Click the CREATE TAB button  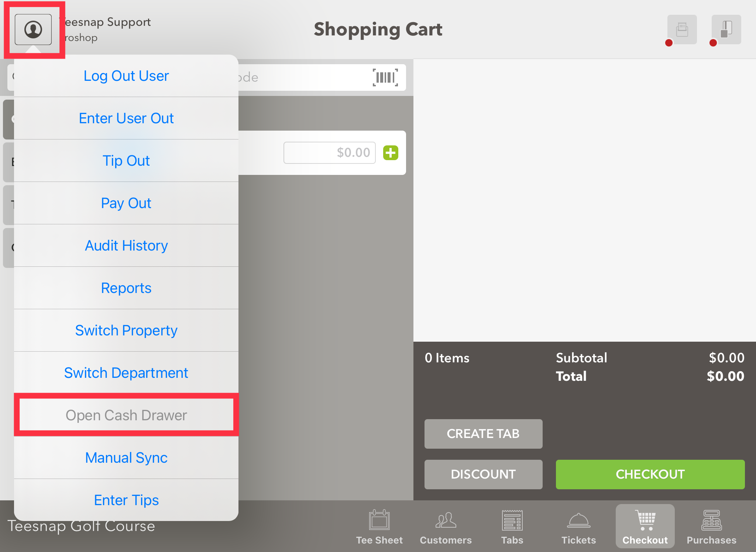click(x=483, y=434)
